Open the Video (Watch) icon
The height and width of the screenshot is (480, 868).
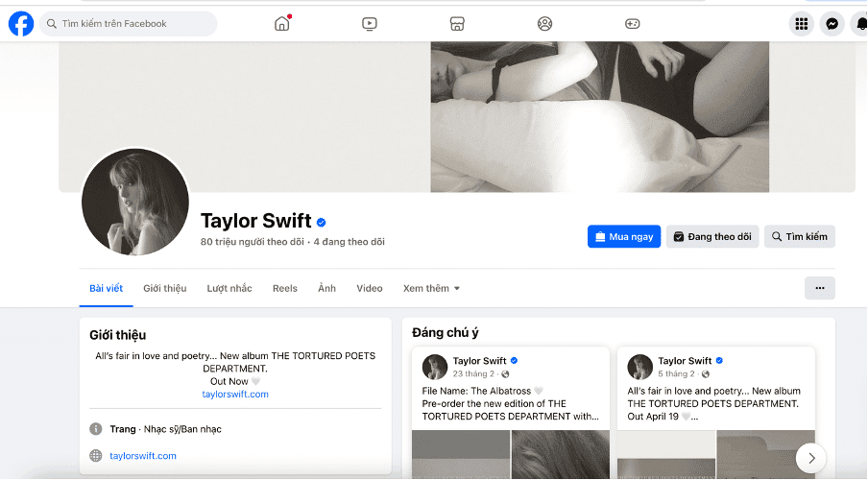click(x=370, y=24)
